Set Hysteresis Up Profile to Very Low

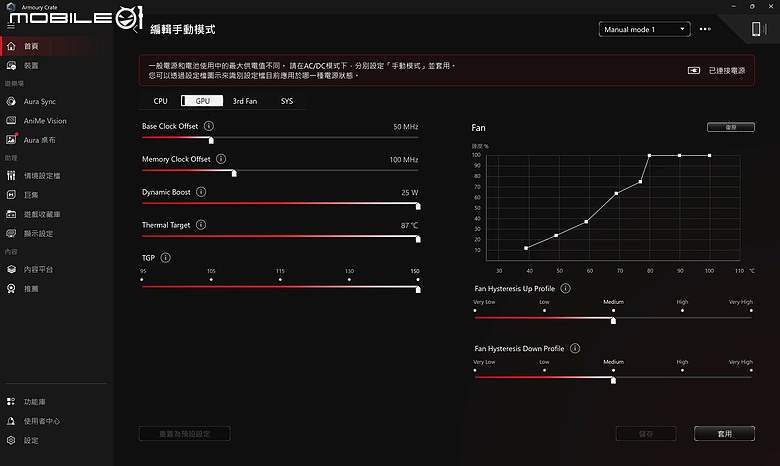pyautogui.click(x=475, y=310)
